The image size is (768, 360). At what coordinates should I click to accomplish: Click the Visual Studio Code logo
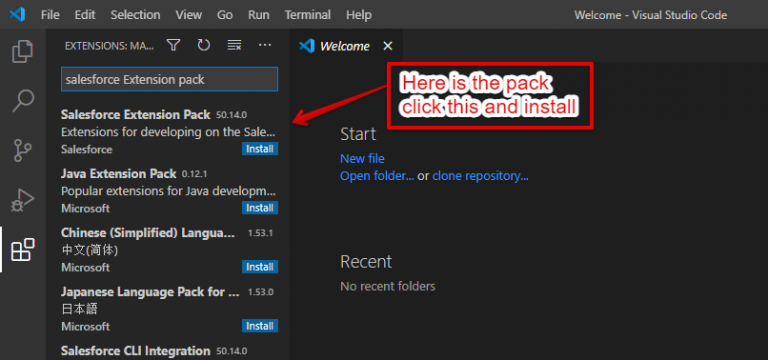click(x=17, y=15)
